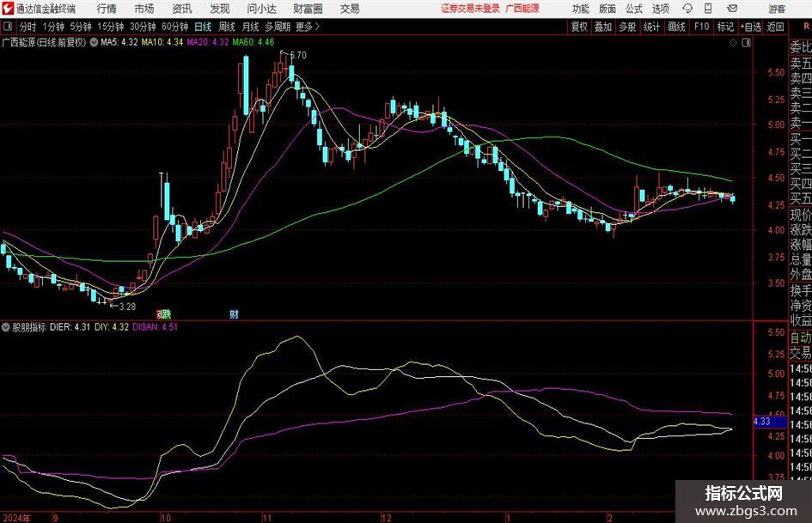
Task: Click the 广西能源 stock name in title bar
Action: (522, 9)
